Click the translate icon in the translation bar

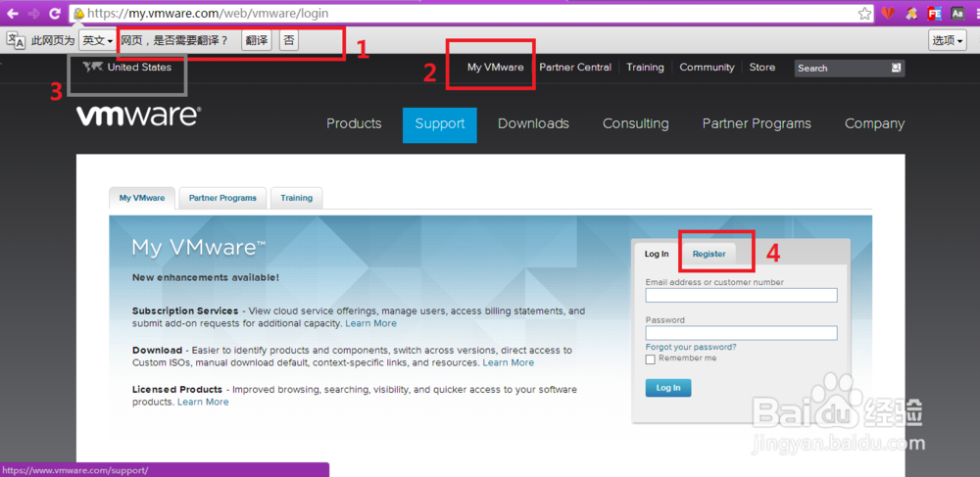tap(17, 40)
